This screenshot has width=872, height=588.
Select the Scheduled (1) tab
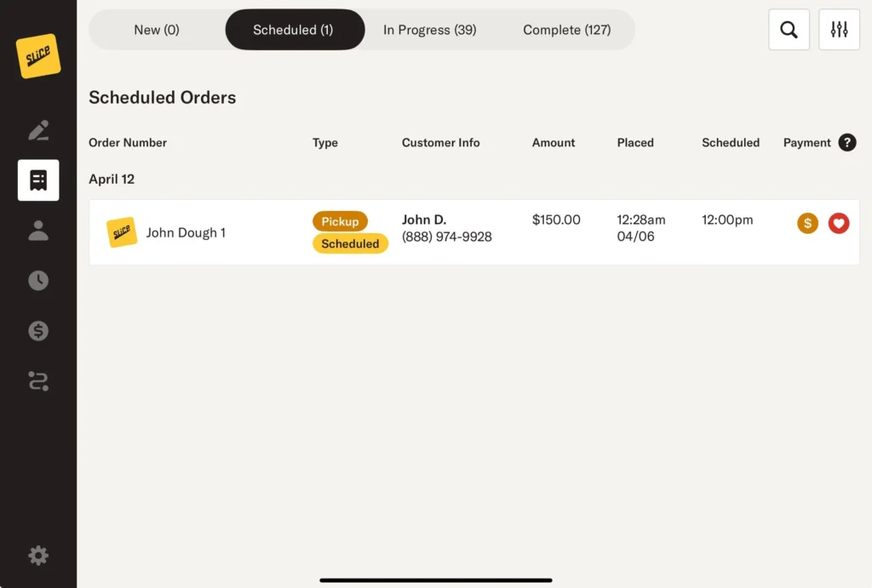(294, 30)
